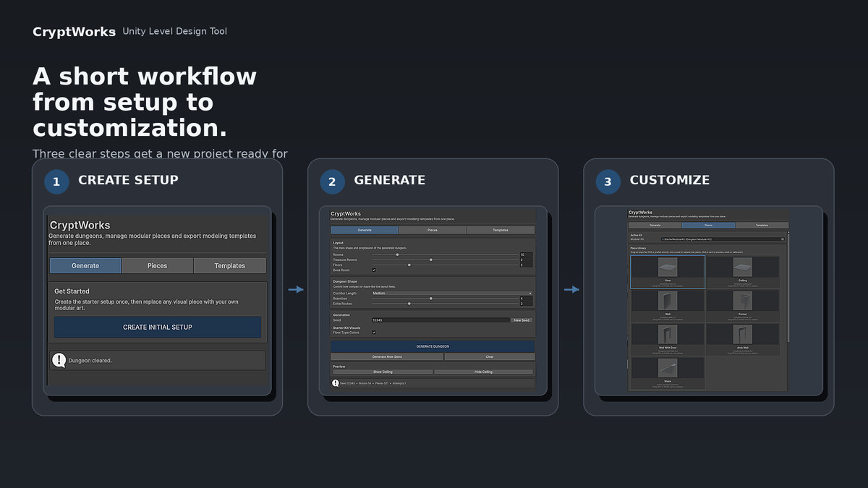This screenshot has width=868, height=488.
Task: Click the Show Ceiling button
Action: point(383,372)
